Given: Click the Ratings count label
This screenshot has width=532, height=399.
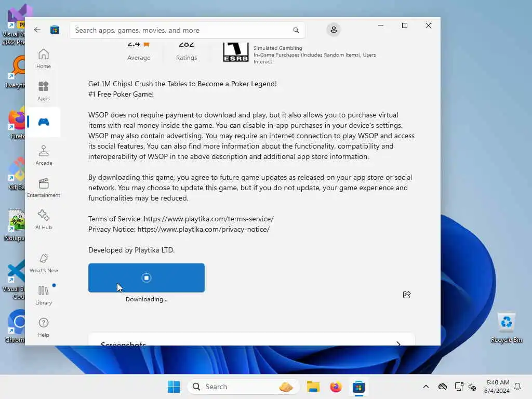Looking at the screenshot, I should [x=187, y=58].
